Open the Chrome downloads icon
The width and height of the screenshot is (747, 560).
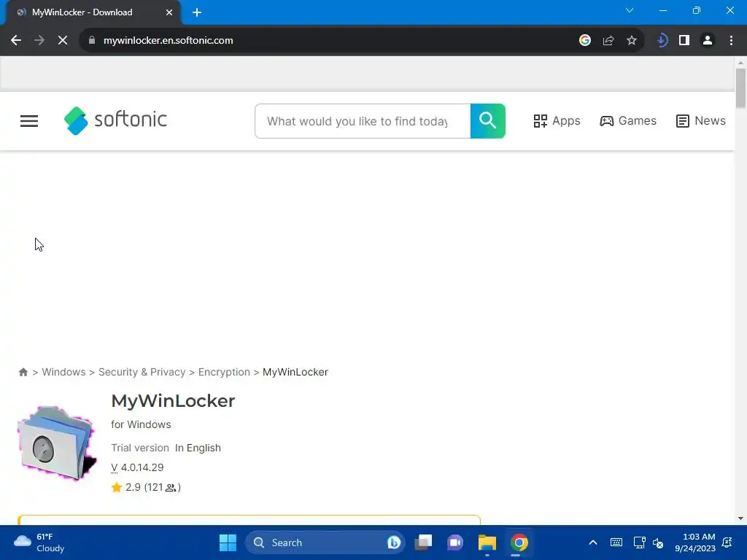tap(661, 41)
